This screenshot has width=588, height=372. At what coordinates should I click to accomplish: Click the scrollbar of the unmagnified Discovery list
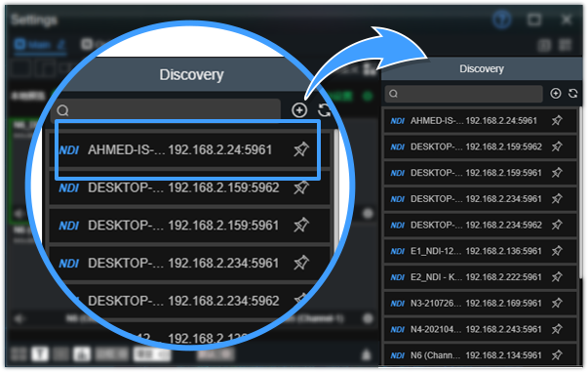[x=580, y=193]
